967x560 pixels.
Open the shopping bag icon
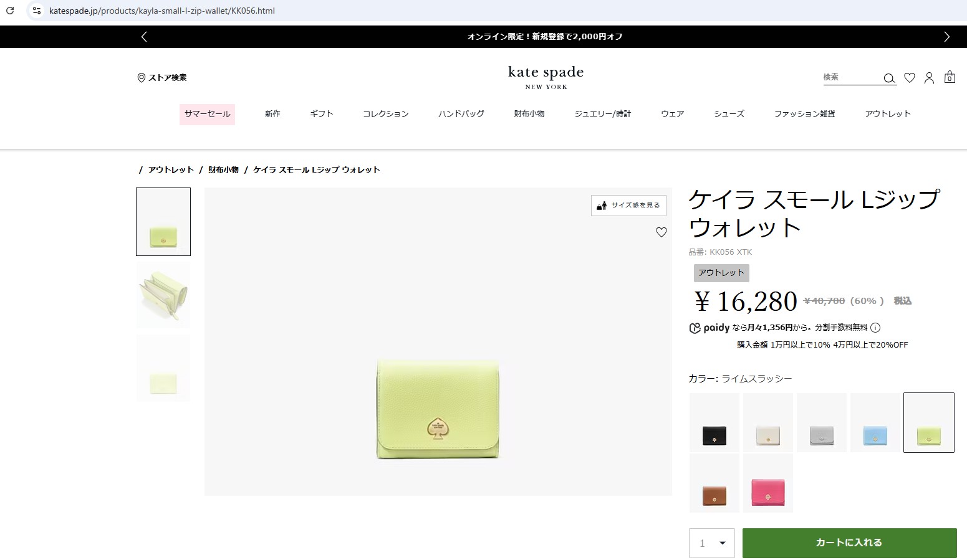pos(950,77)
